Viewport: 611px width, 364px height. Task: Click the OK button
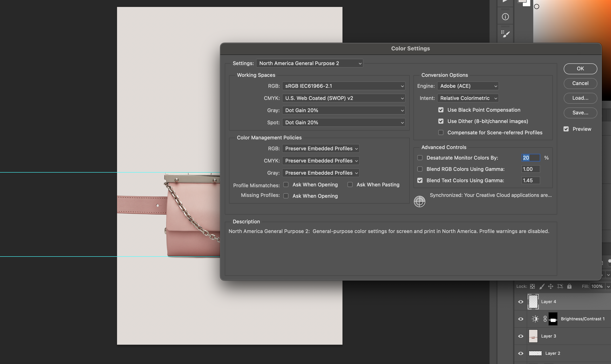pos(580,69)
